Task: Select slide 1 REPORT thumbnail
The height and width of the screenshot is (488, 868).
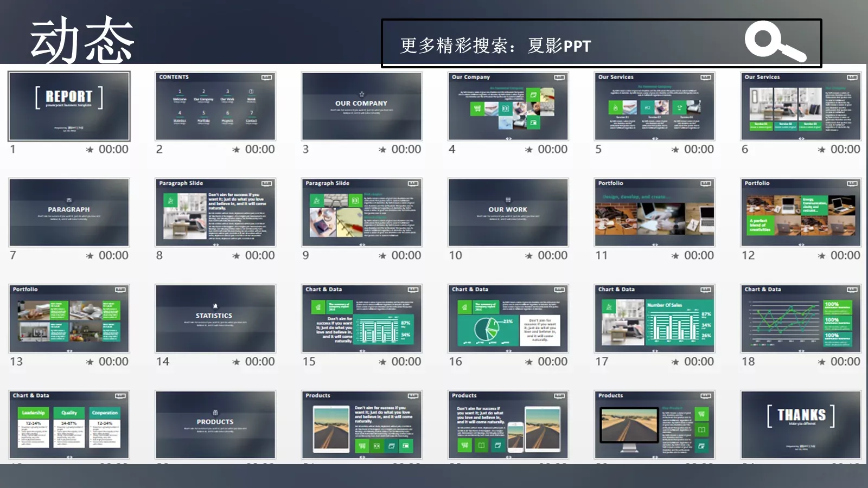Action: point(69,106)
